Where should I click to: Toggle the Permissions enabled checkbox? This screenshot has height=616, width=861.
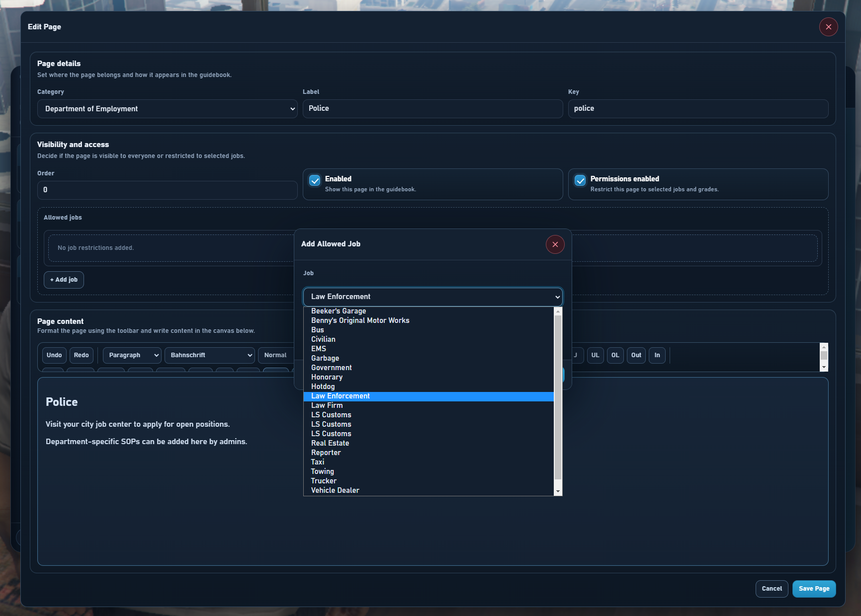coord(580,180)
